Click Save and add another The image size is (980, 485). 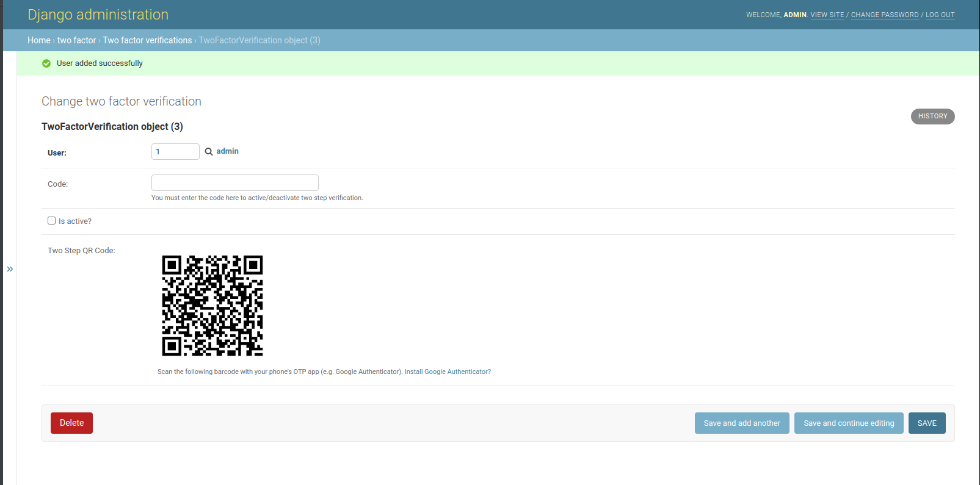(x=742, y=423)
